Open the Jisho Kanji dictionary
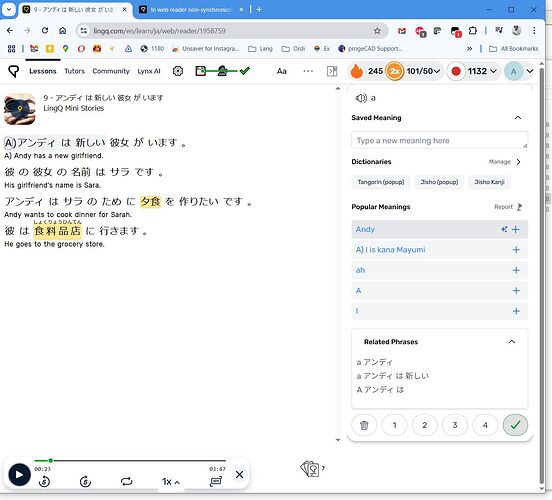 [x=489, y=182]
